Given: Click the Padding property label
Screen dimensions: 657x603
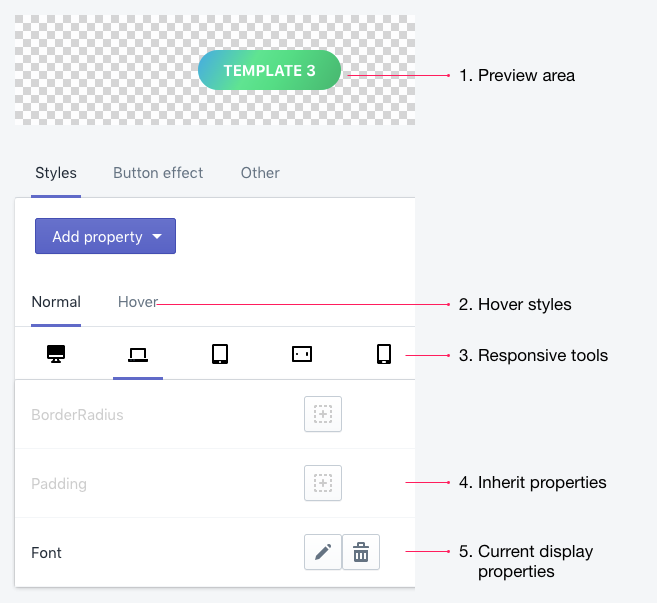Looking at the screenshot, I should point(59,484).
